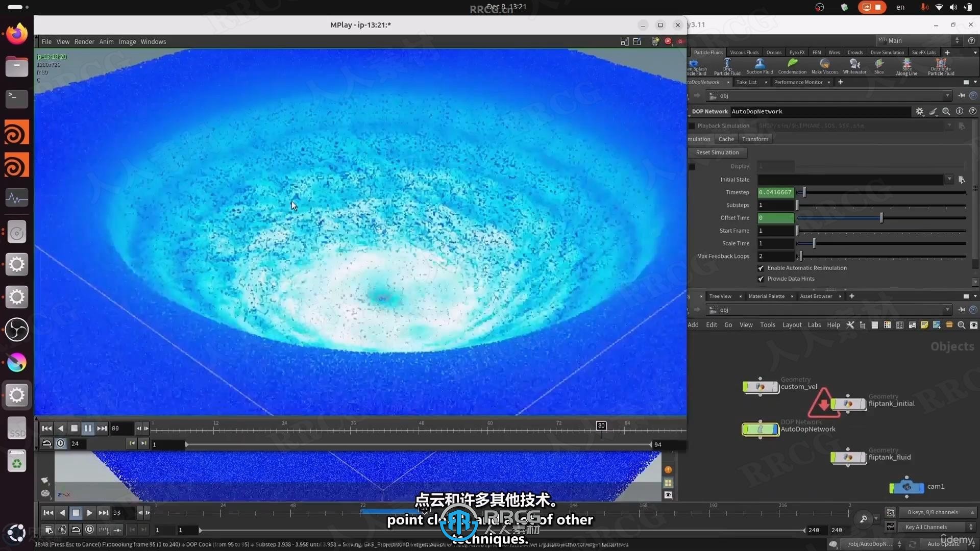Open the Performance Monitor tab

point(798,82)
